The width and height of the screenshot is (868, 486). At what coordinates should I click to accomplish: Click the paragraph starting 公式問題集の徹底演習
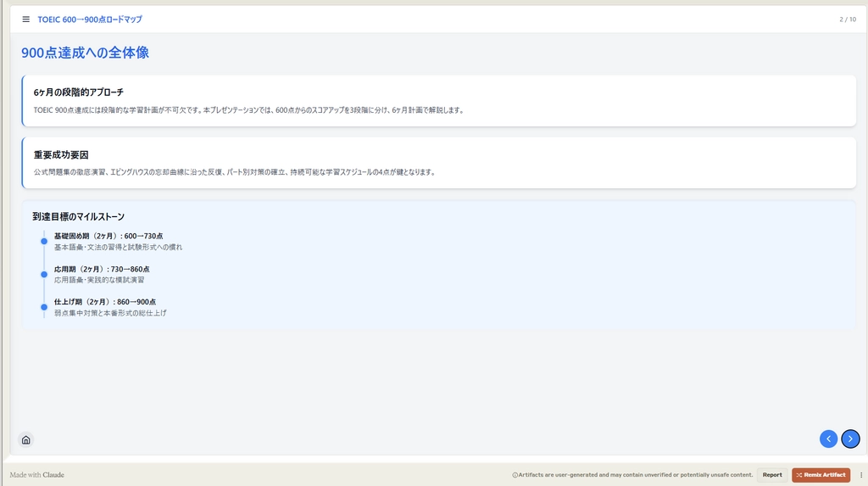coord(235,172)
